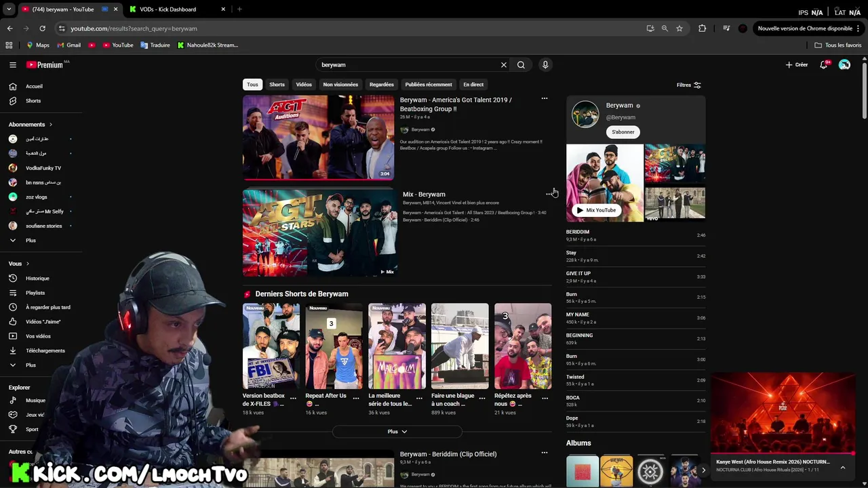Viewport: 868px width, 488px height.
Task: Select the Publiées récemment filter chip
Action: [429, 85]
